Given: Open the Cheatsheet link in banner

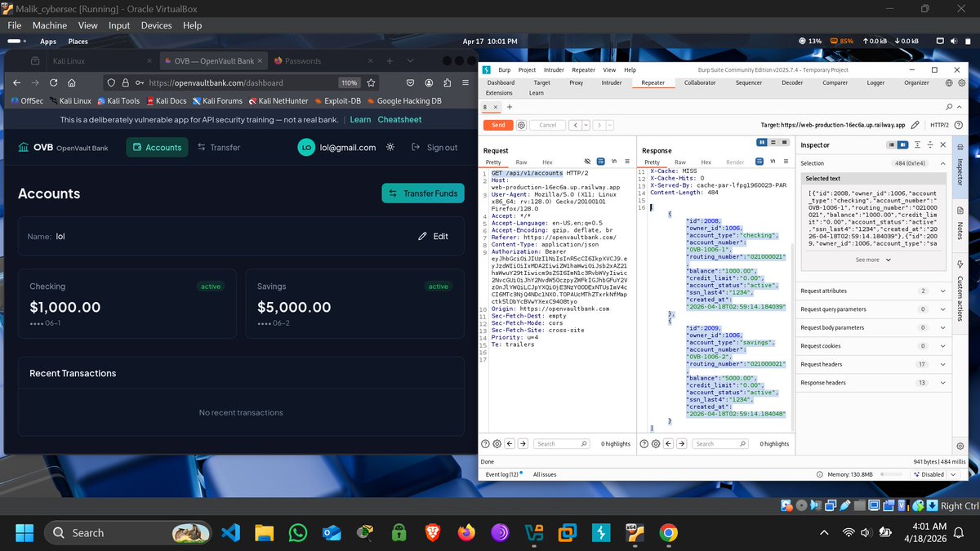Looking at the screenshot, I should (400, 119).
